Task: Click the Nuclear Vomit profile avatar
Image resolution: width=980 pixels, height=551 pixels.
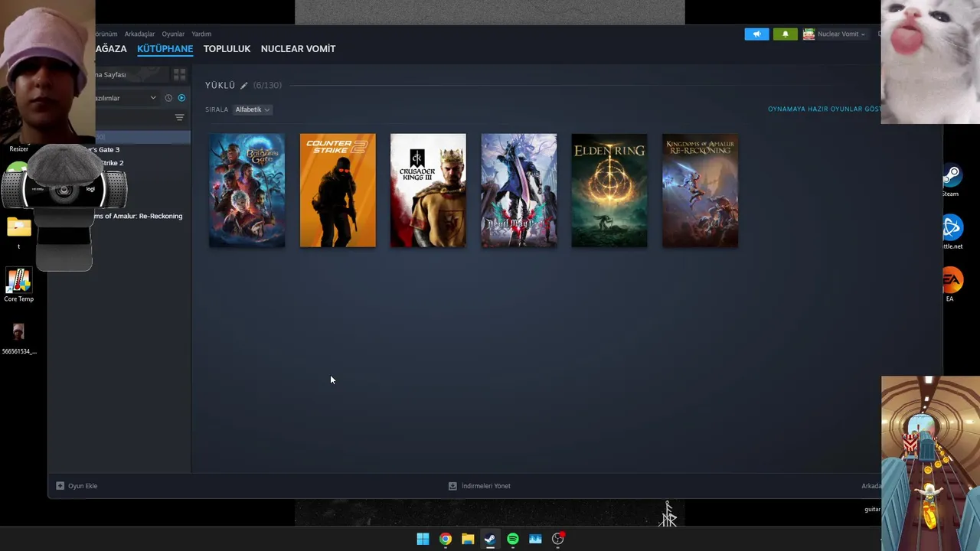Action: coord(808,34)
